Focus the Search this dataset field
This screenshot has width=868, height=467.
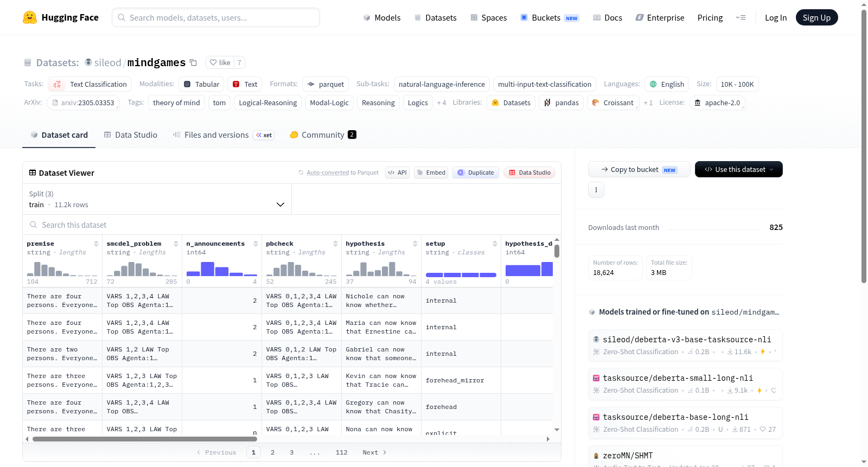tap(292, 225)
